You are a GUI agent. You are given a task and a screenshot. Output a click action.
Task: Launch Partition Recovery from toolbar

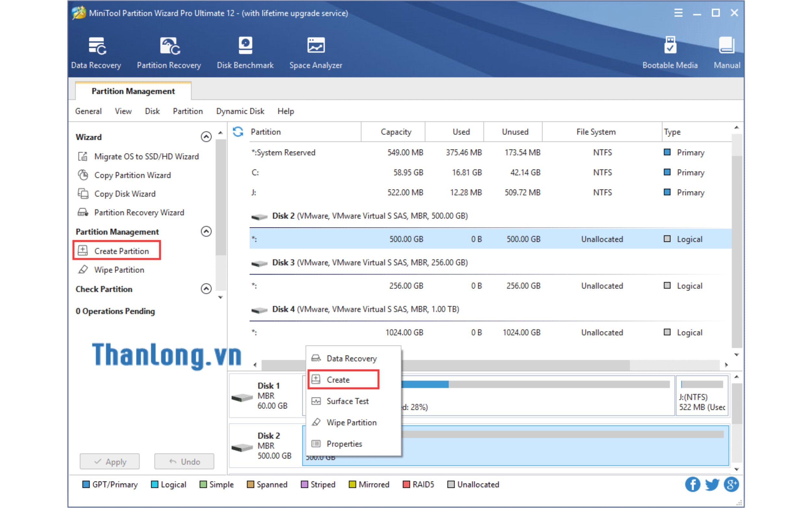tap(169, 52)
